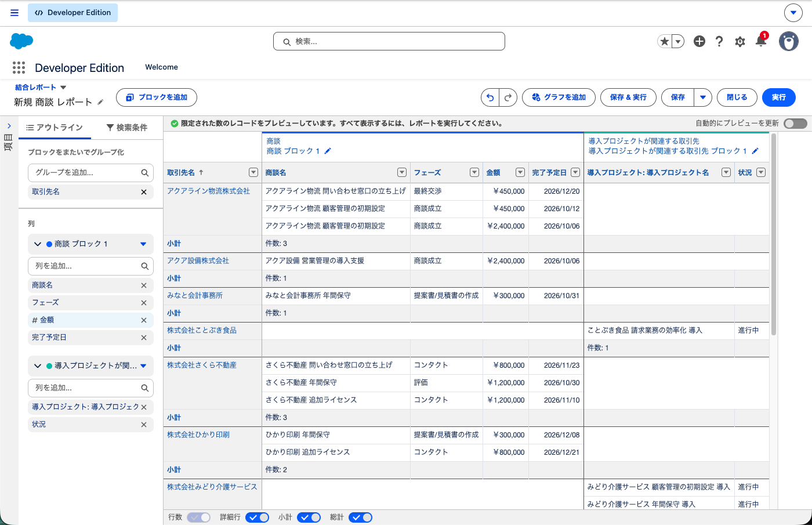Open the 商談名 column header menu
This screenshot has height=525, width=812.
click(402, 172)
